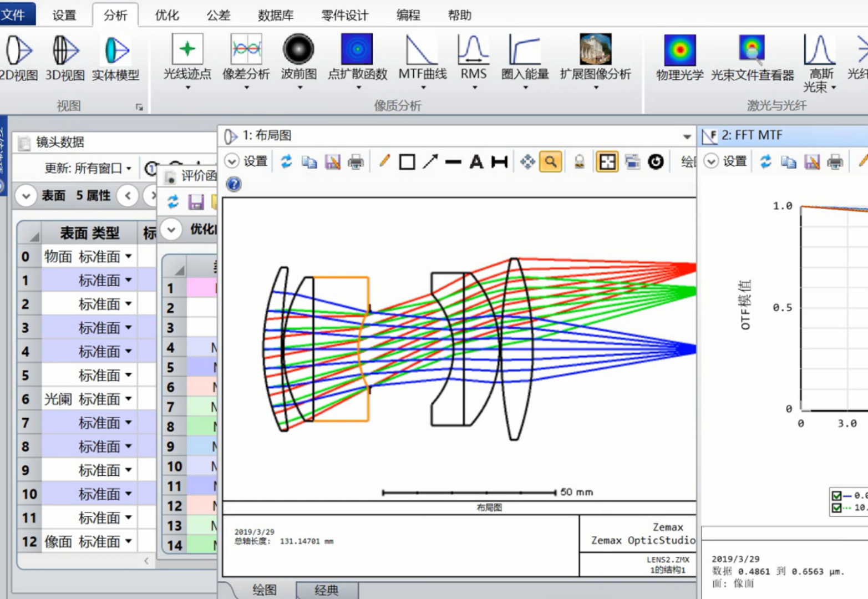
Task: Select arrow drawing tool in 布局图
Action: (430, 161)
